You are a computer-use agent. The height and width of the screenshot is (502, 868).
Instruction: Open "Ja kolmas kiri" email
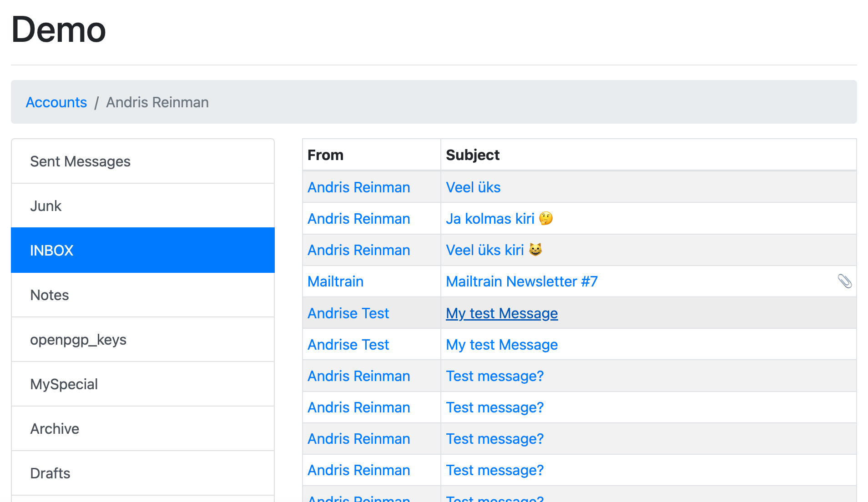tap(490, 219)
